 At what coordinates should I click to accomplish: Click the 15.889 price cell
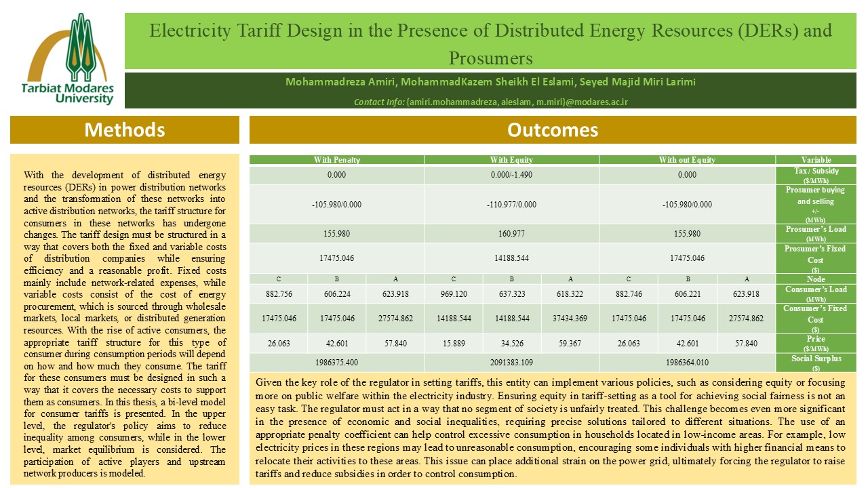click(x=454, y=344)
